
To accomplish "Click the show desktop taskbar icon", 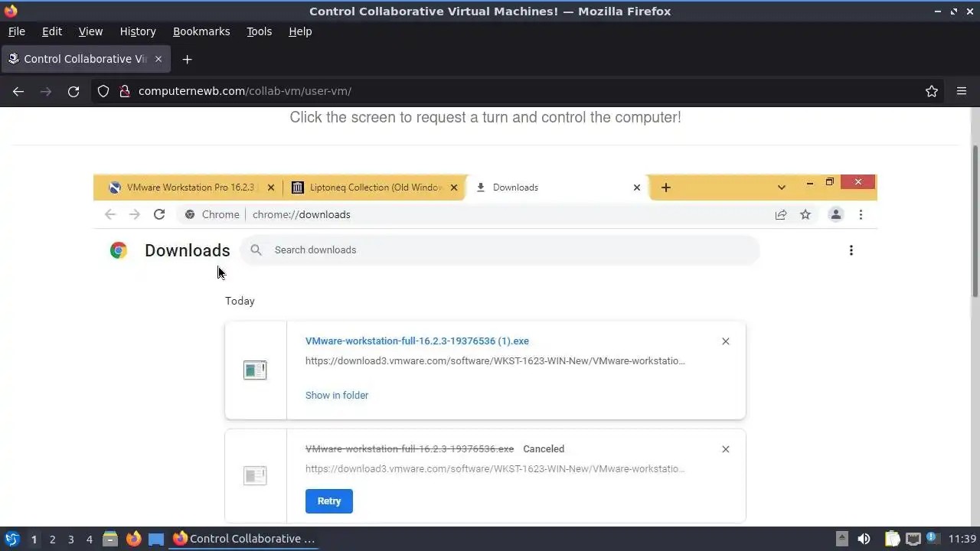I will click(x=156, y=539).
